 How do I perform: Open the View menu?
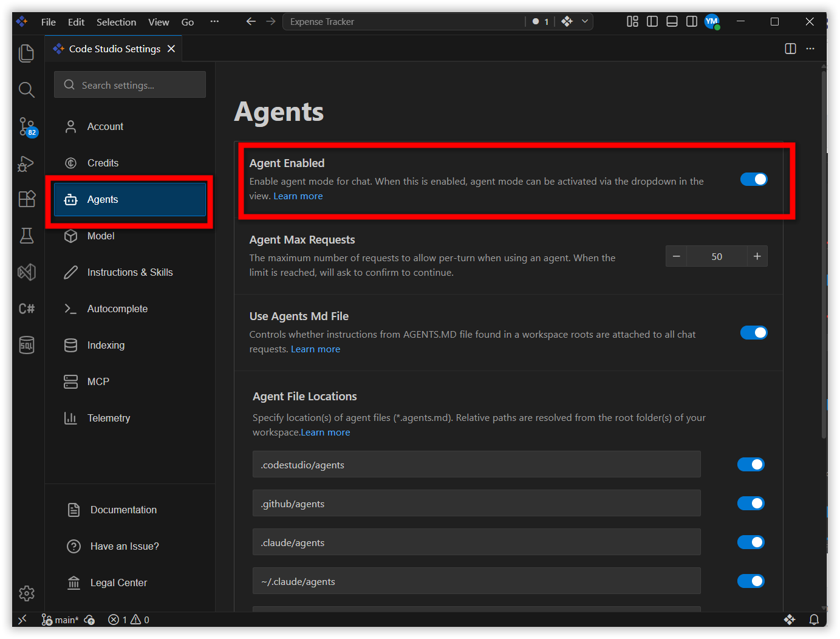tap(159, 22)
